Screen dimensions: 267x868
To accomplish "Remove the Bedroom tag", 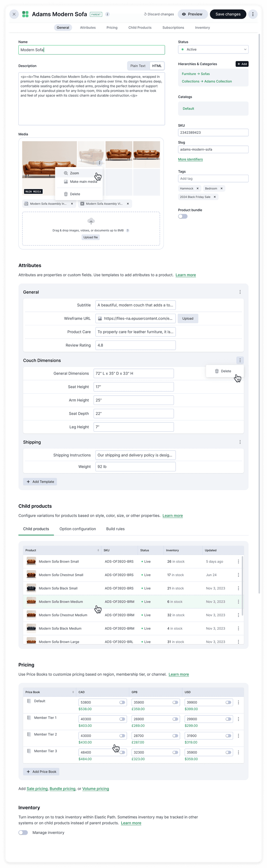I will click(x=222, y=189).
